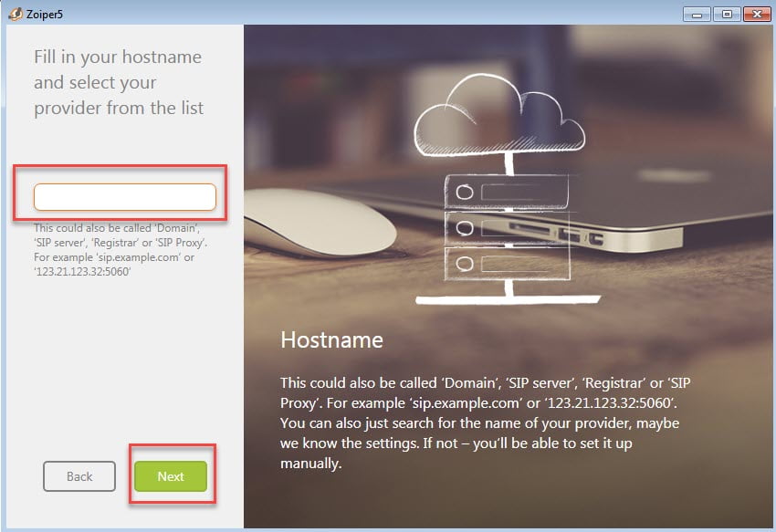This screenshot has width=776, height=532.
Task: Click the white 'Hostname' heading in right panel
Action: click(331, 340)
